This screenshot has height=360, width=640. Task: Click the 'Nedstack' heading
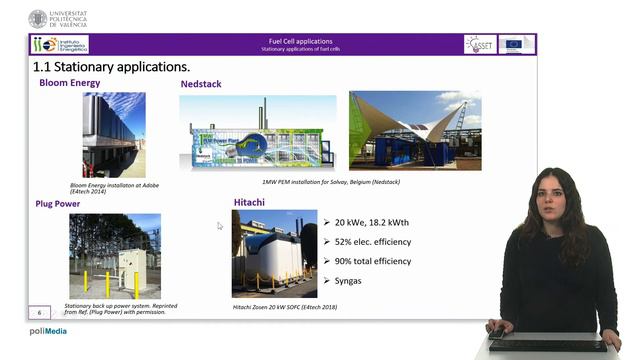click(201, 84)
